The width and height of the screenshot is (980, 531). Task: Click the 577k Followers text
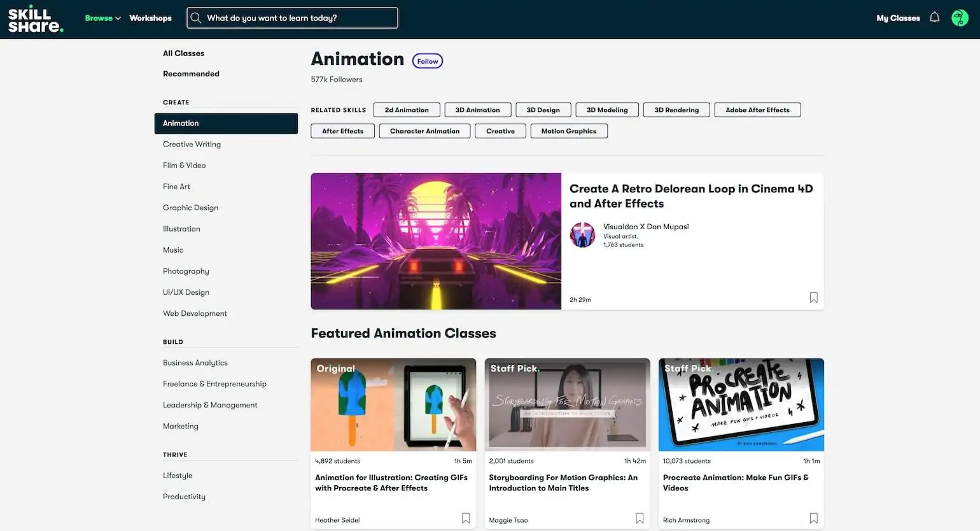[x=337, y=80]
